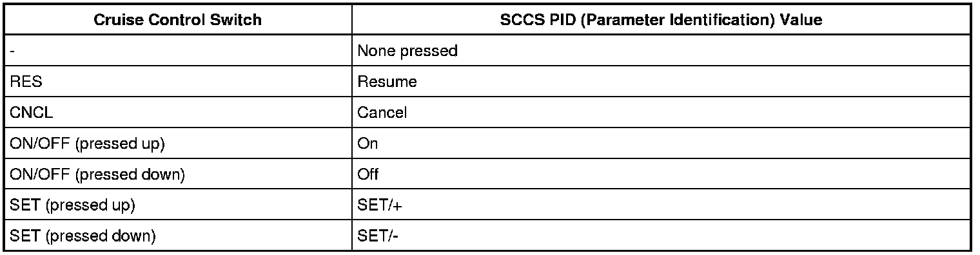This screenshot has width=980, height=255.
Task: Click the Cruise Control Switch column header
Action: point(178,19)
